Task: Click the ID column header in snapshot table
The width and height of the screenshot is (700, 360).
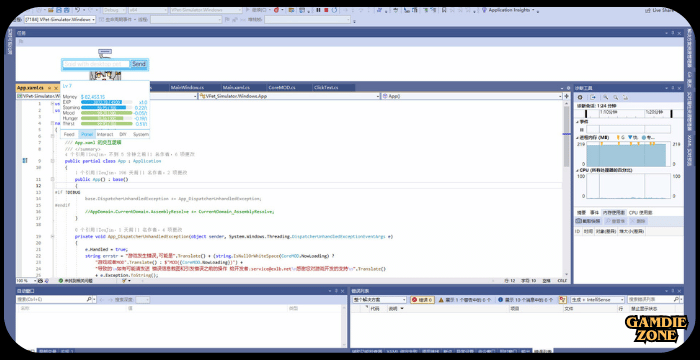Action: coord(577,231)
